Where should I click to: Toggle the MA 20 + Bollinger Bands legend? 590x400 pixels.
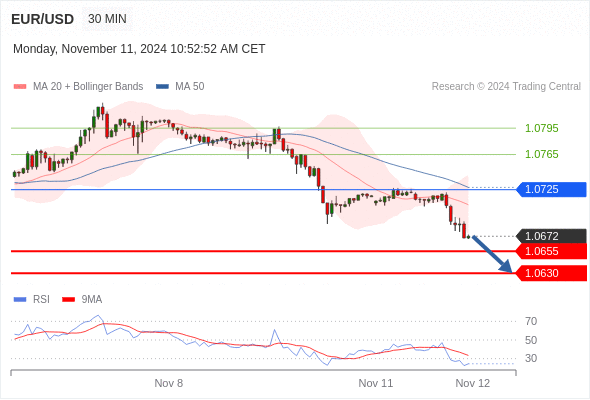point(88,87)
